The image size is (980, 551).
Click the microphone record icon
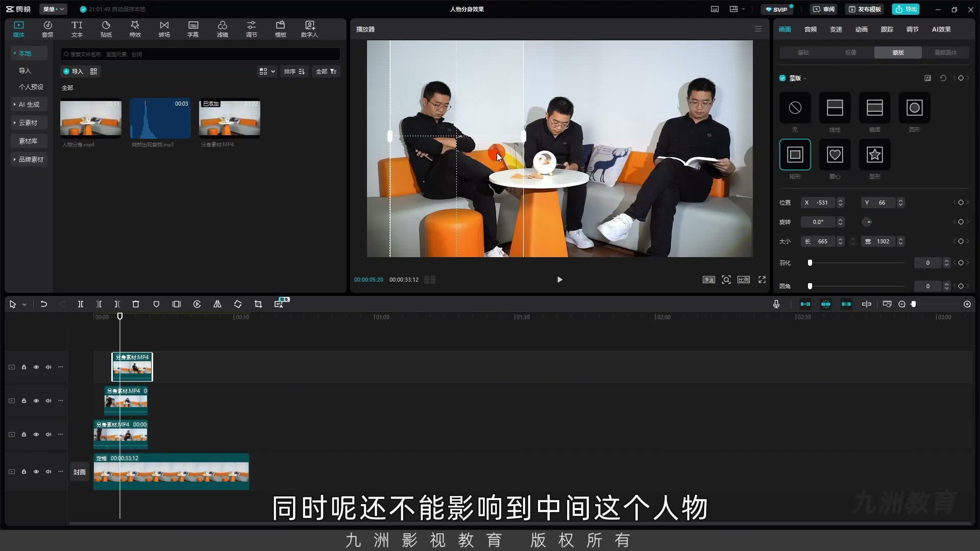pos(776,304)
